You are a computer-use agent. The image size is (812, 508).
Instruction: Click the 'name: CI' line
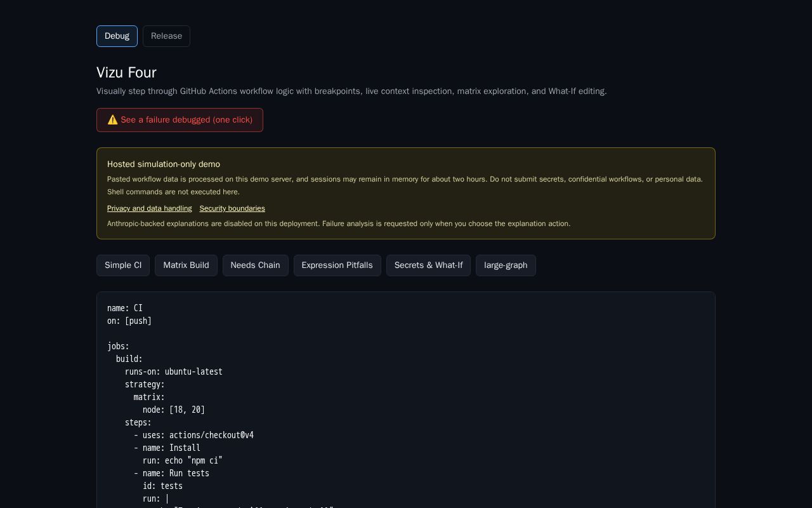click(125, 308)
